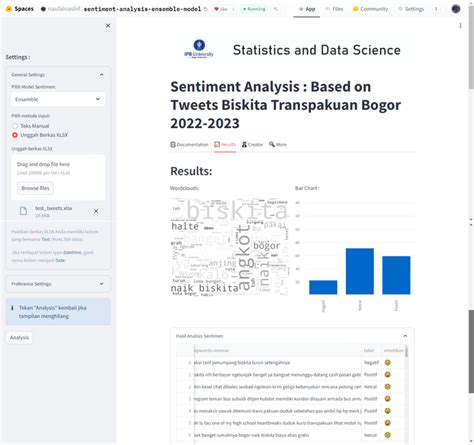
Task: Click the Analysis button
Action: (19, 338)
